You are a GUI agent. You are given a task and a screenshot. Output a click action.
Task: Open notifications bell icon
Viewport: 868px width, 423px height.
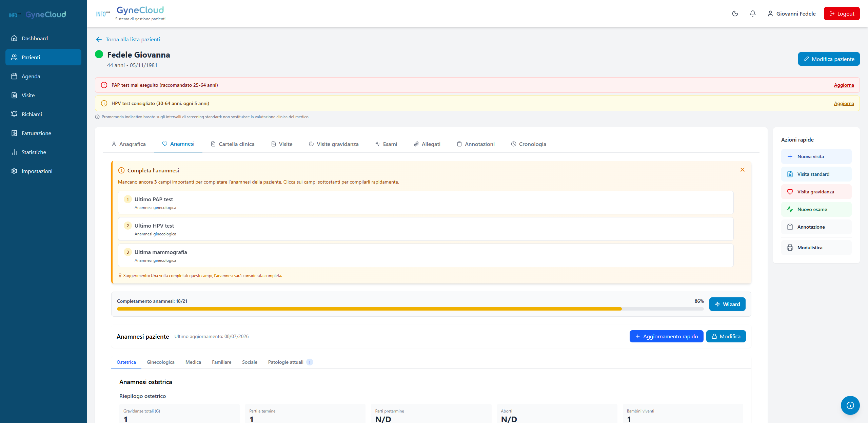pos(752,14)
